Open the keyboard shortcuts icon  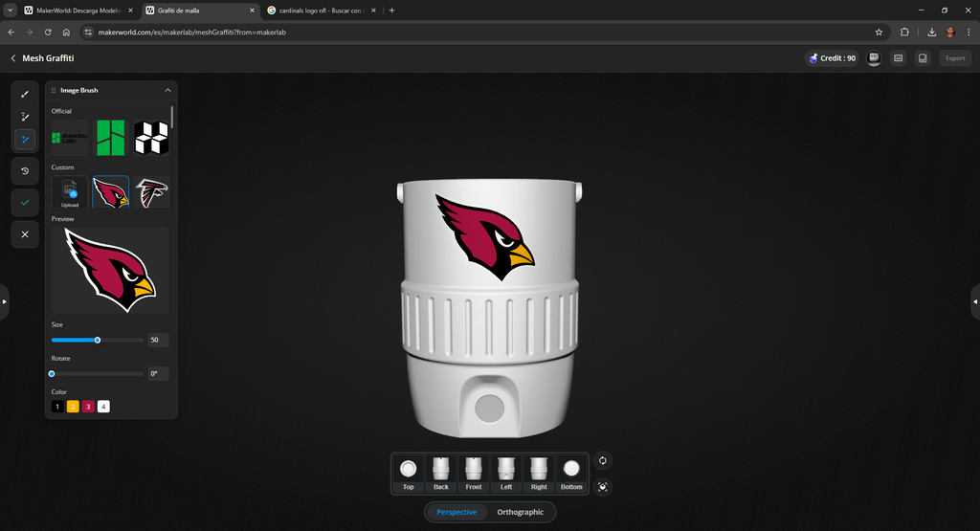tap(898, 58)
